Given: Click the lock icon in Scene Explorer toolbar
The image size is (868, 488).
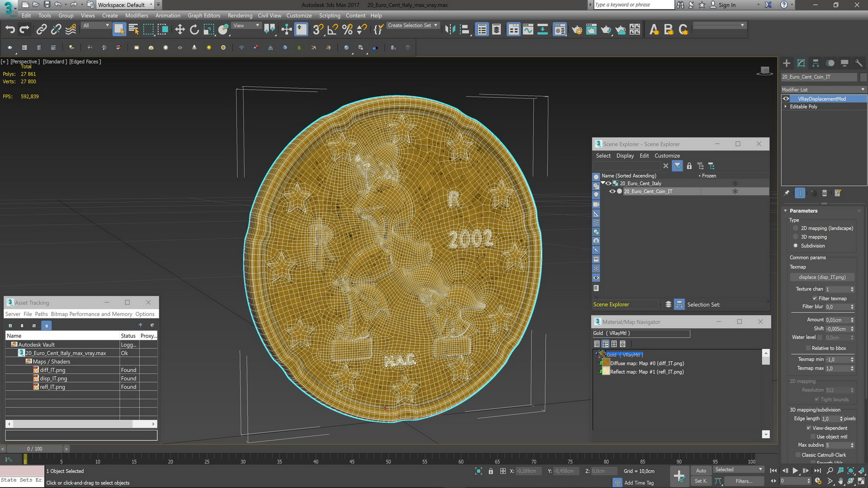Looking at the screenshot, I should tap(689, 166).
